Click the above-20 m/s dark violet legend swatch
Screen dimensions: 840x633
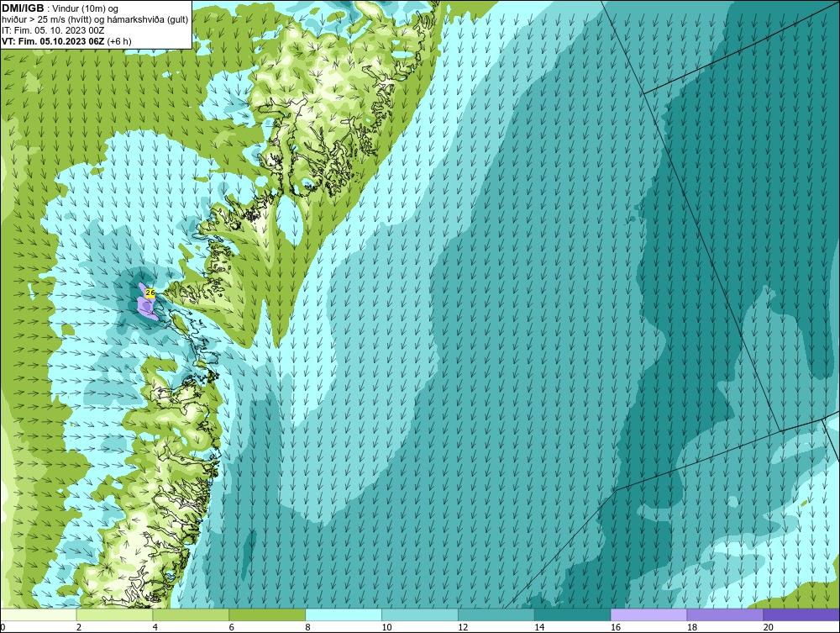coord(801,615)
